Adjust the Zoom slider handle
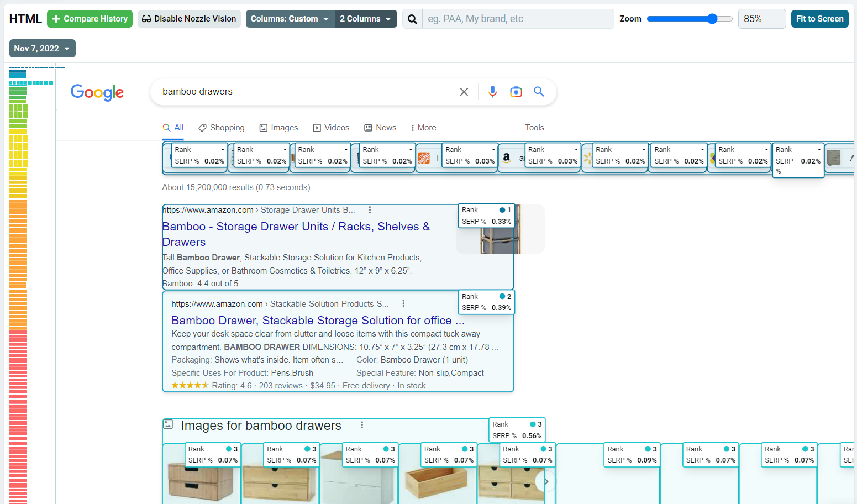857x504 pixels. [712, 19]
